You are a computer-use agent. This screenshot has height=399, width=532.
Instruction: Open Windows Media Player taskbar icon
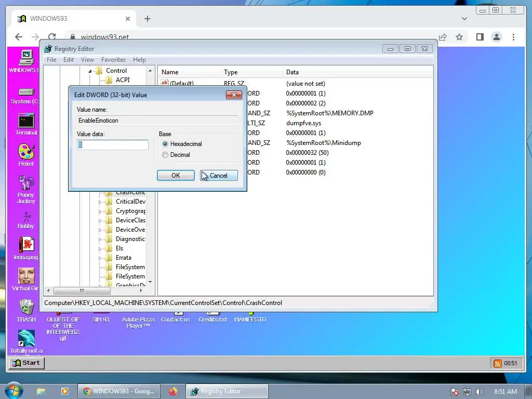click(65, 391)
